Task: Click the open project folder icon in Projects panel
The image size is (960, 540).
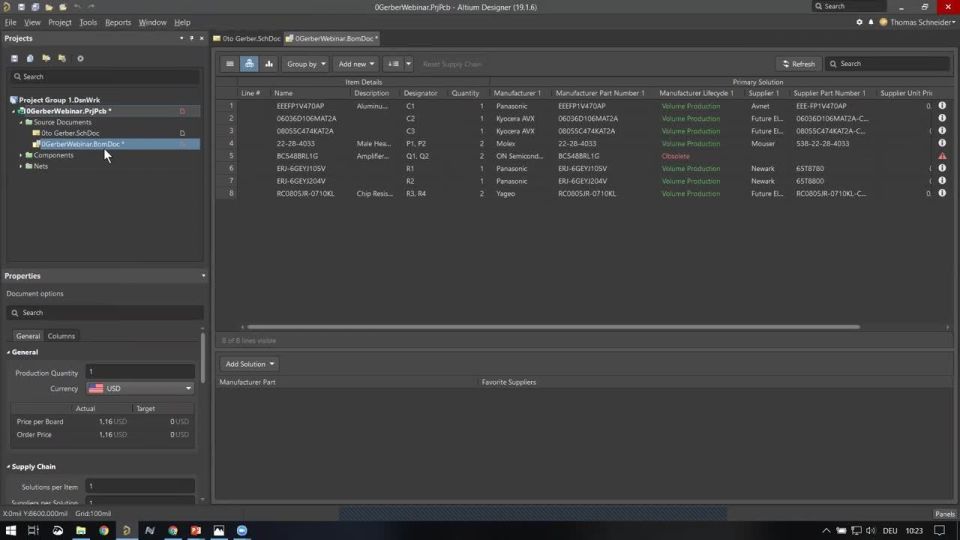Action: pyautogui.click(x=46, y=58)
